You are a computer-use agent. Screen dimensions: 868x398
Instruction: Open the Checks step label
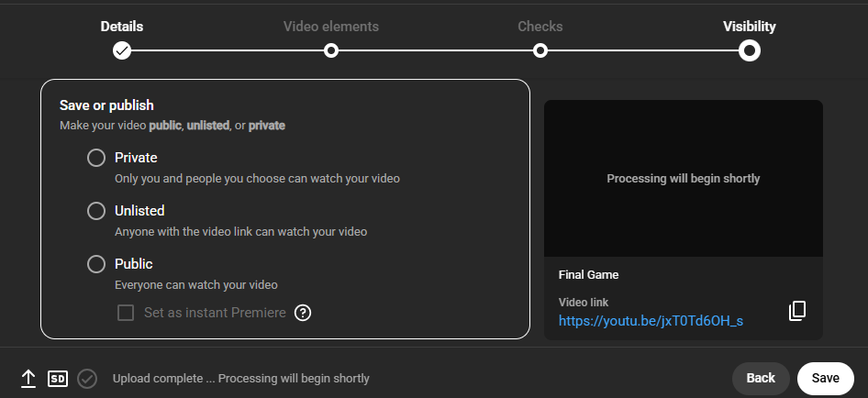pyautogui.click(x=540, y=27)
